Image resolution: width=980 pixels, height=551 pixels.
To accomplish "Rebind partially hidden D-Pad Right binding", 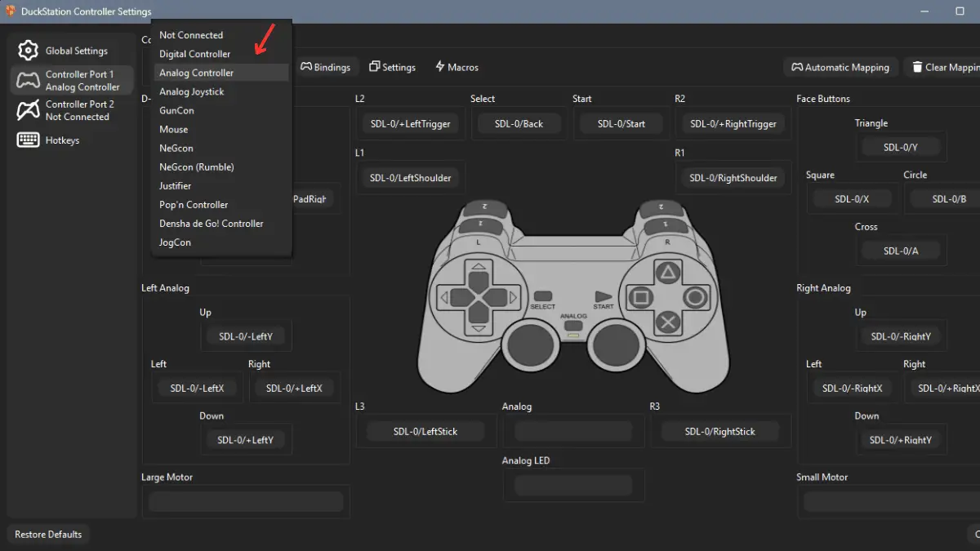I will click(x=313, y=199).
